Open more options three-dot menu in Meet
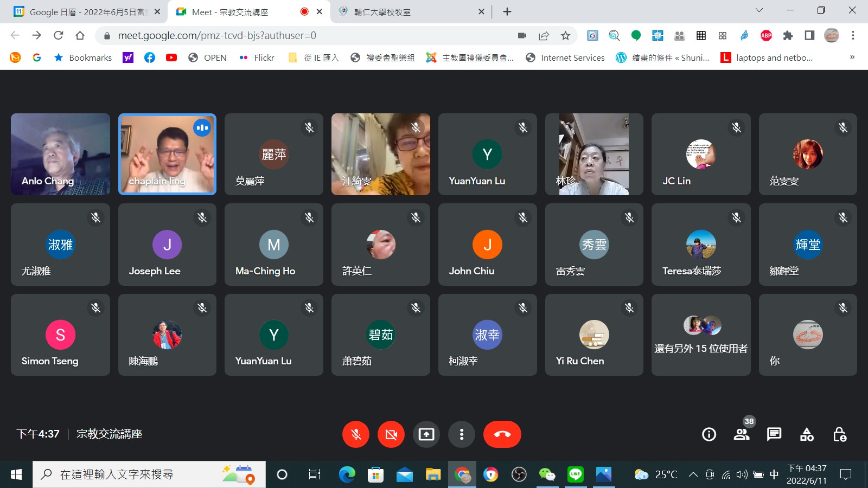 tap(462, 434)
